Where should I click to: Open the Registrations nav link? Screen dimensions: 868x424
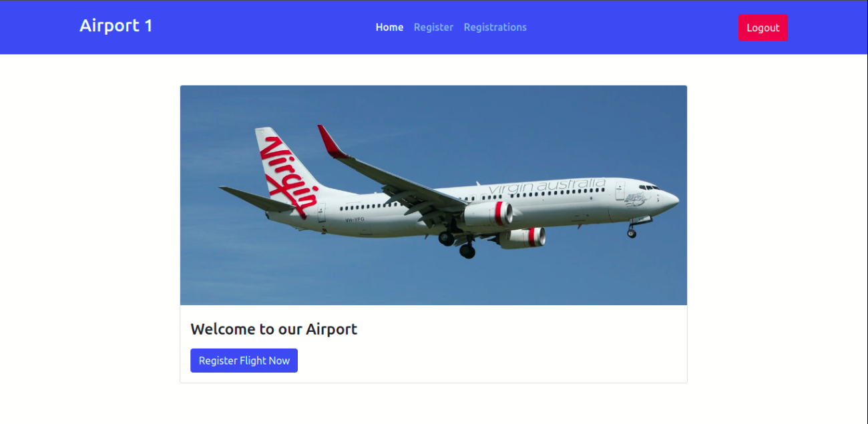[495, 27]
